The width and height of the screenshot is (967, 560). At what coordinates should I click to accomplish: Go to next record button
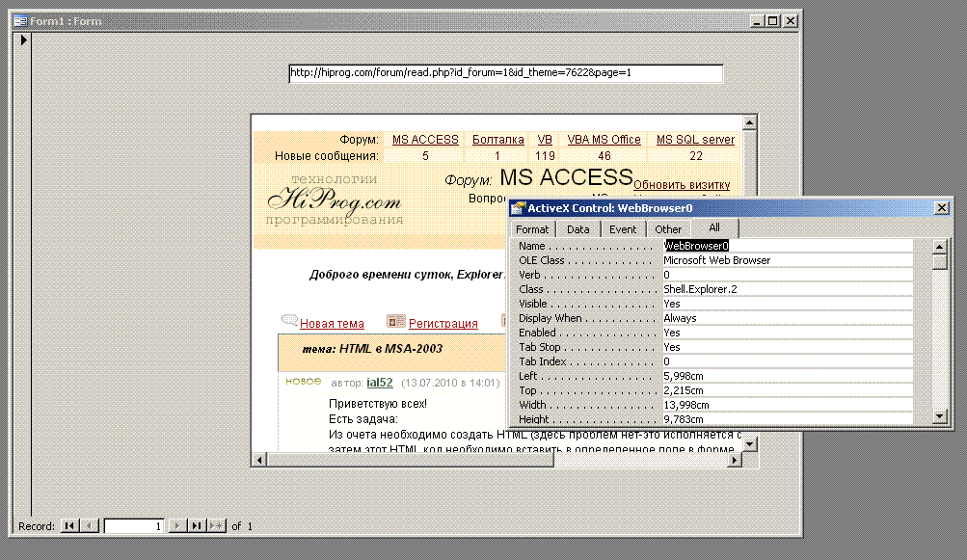pos(176,526)
